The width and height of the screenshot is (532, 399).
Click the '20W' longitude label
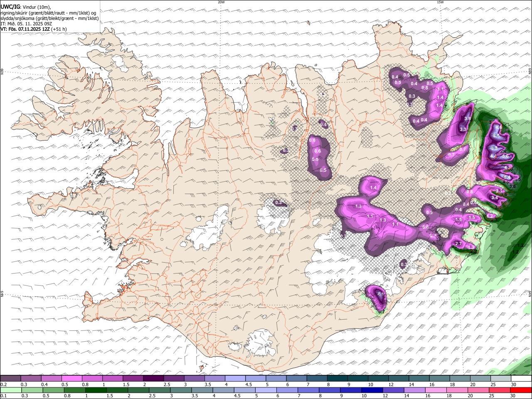221,2
